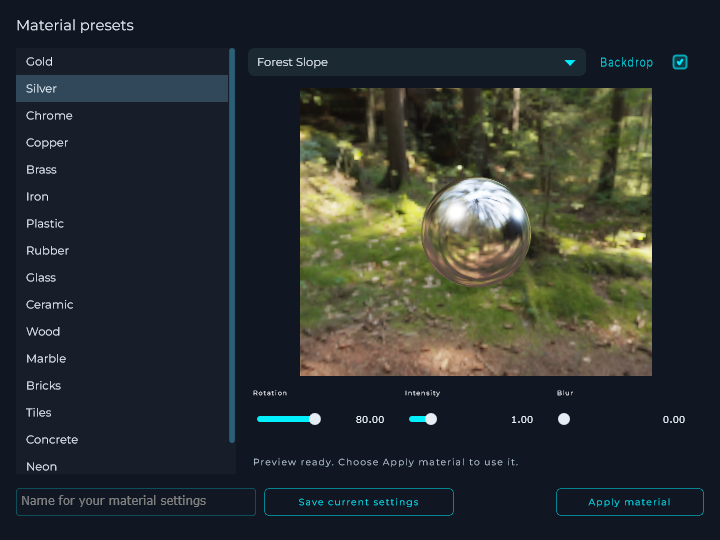This screenshot has height=540, width=720.
Task: Choose the Iron material
Action: [x=122, y=197]
